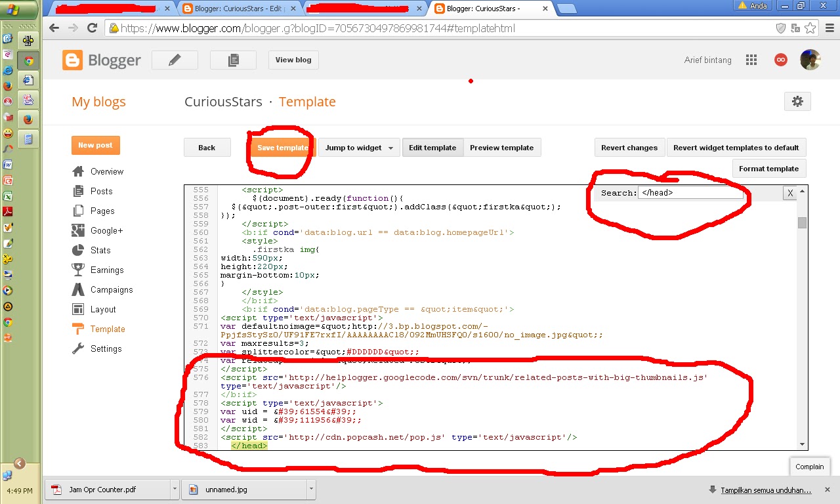The height and width of the screenshot is (504, 840).
Task: Open Campaigns in the sidebar
Action: tap(102, 289)
